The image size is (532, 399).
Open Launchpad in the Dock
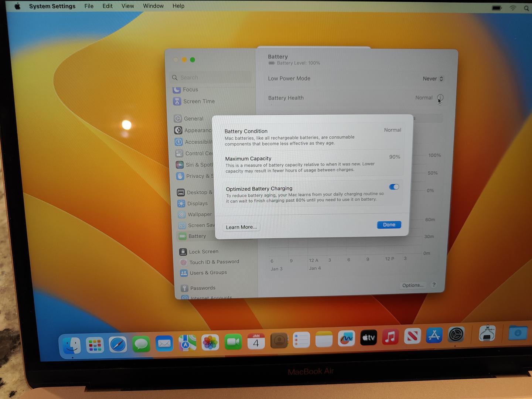pyautogui.click(x=95, y=345)
